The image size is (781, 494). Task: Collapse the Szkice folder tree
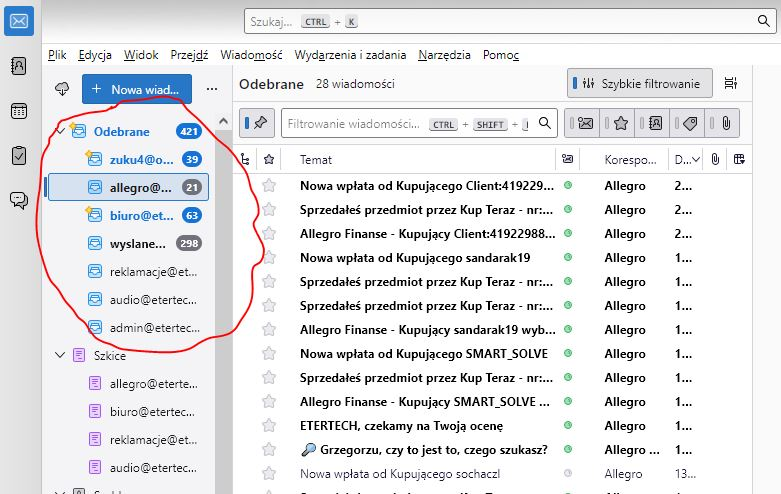point(60,356)
